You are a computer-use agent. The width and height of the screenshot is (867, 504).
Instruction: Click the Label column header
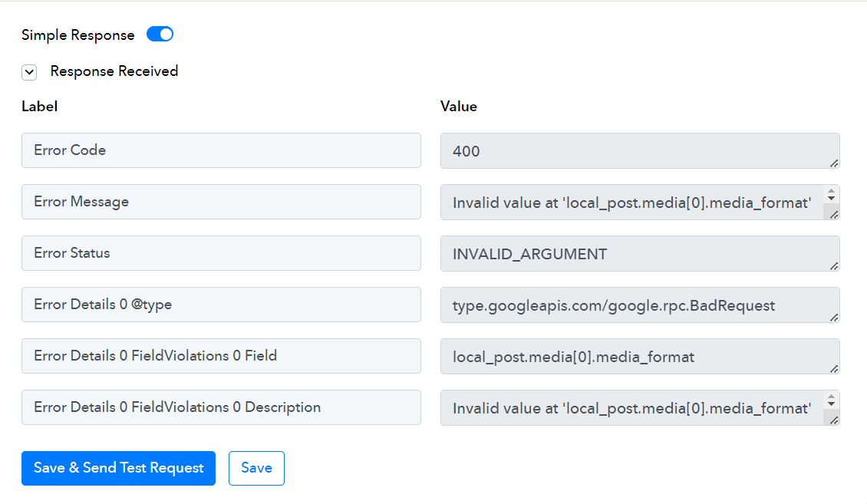[x=39, y=106]
